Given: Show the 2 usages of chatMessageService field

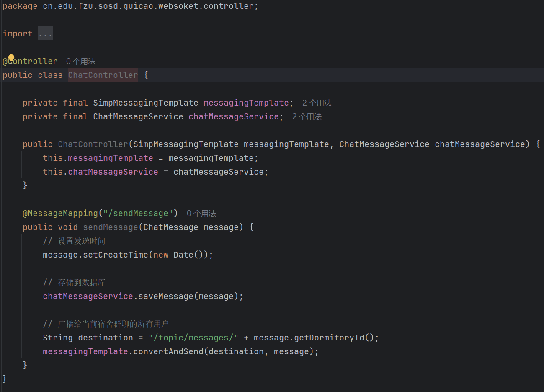Looking at the screenshot, I should click(307, 117).
